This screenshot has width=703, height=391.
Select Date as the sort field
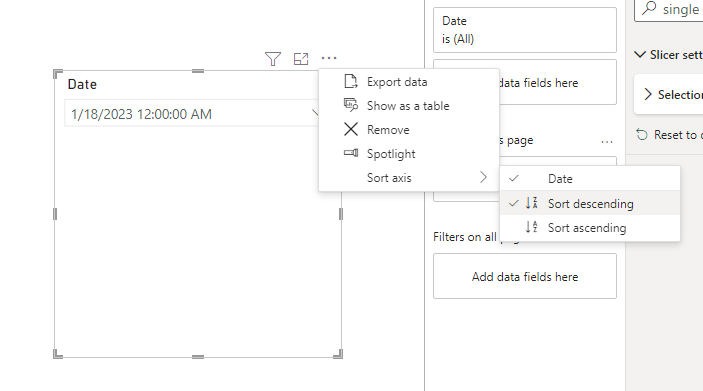(x=590, y=178)
